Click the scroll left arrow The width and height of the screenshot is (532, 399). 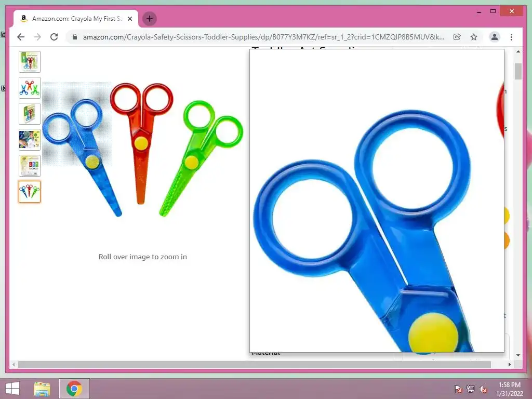tap(14, 364)
